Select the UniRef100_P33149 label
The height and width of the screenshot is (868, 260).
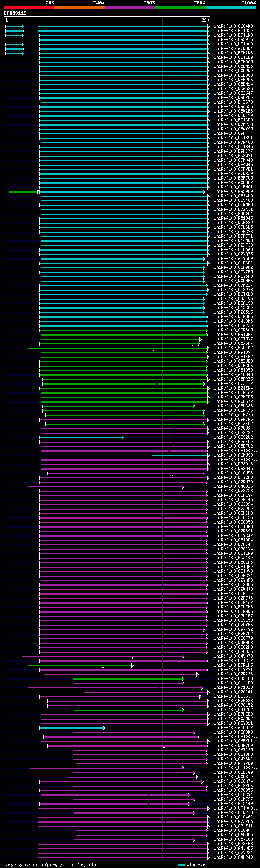tap(233, 804)
